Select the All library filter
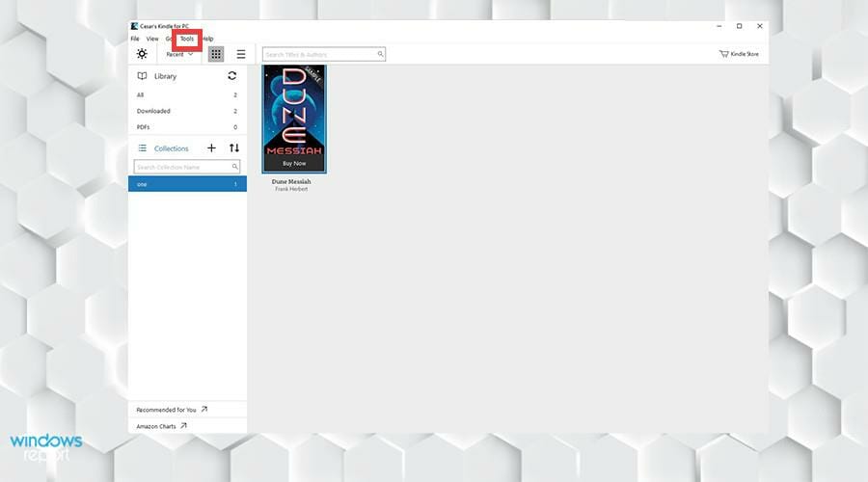 [x=187, y=94]
